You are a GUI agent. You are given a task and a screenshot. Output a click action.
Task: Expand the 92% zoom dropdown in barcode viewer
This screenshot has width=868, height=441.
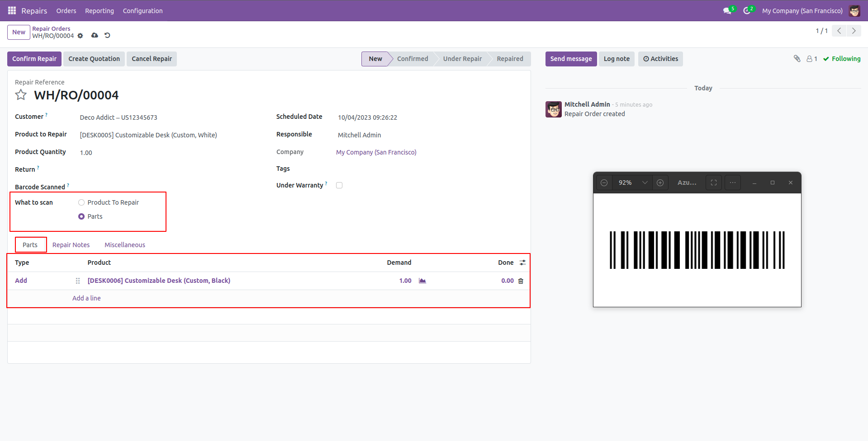coord(645,183)
